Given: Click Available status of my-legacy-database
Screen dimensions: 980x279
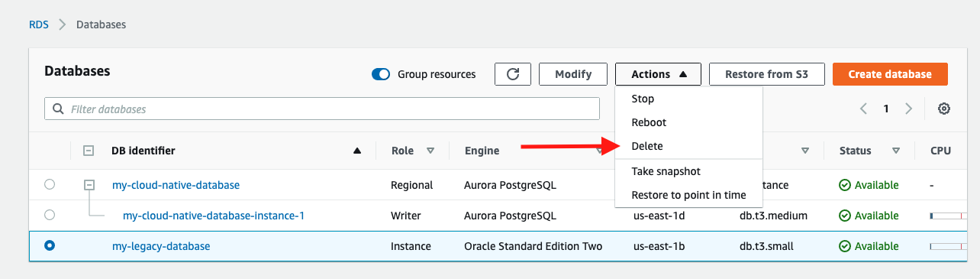Looking at the screenshot, I should click(x=869, y=246).
